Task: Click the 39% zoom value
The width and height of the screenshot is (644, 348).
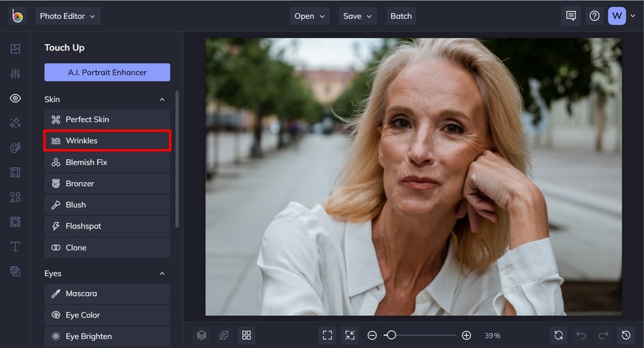Action: click(492, 336)
